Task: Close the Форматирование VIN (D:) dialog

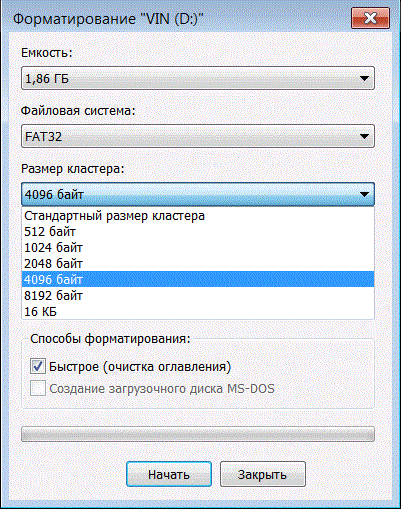Action: 370,19
